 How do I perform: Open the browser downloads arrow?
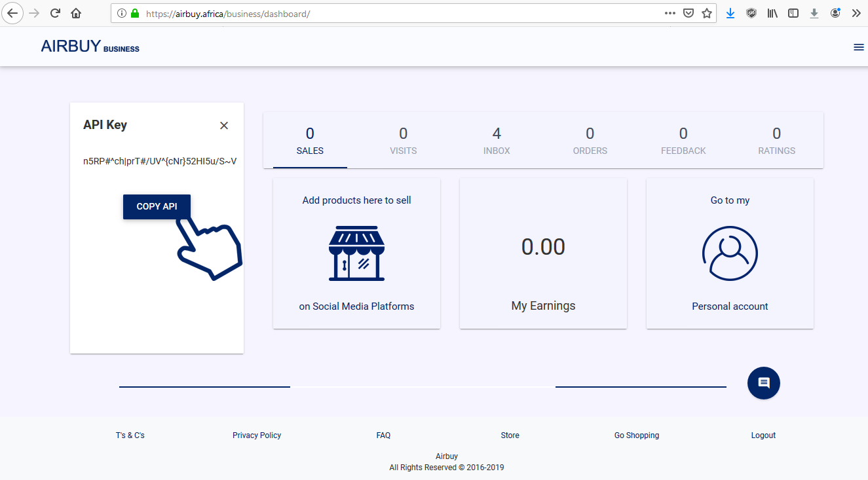[x=730, y=13]
